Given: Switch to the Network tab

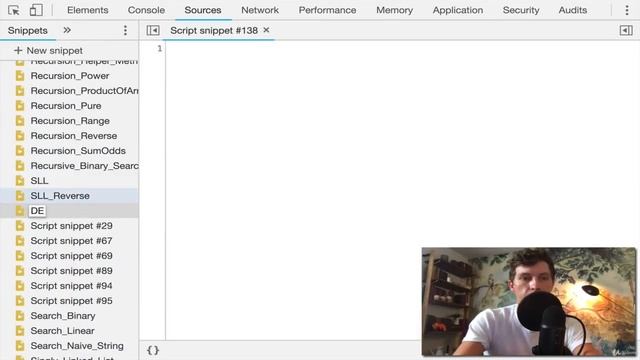Looking at the screenshot, I should pyautogui.click(x=260, y=10).
